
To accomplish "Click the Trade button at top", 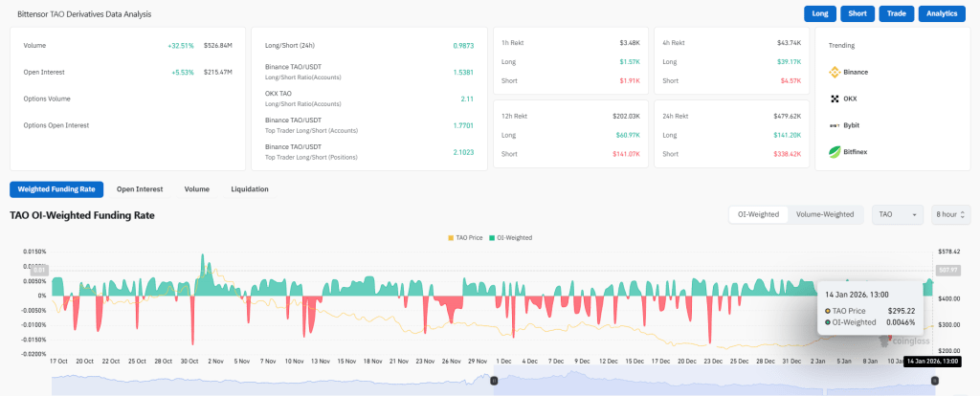I will (x=896, y=13).
